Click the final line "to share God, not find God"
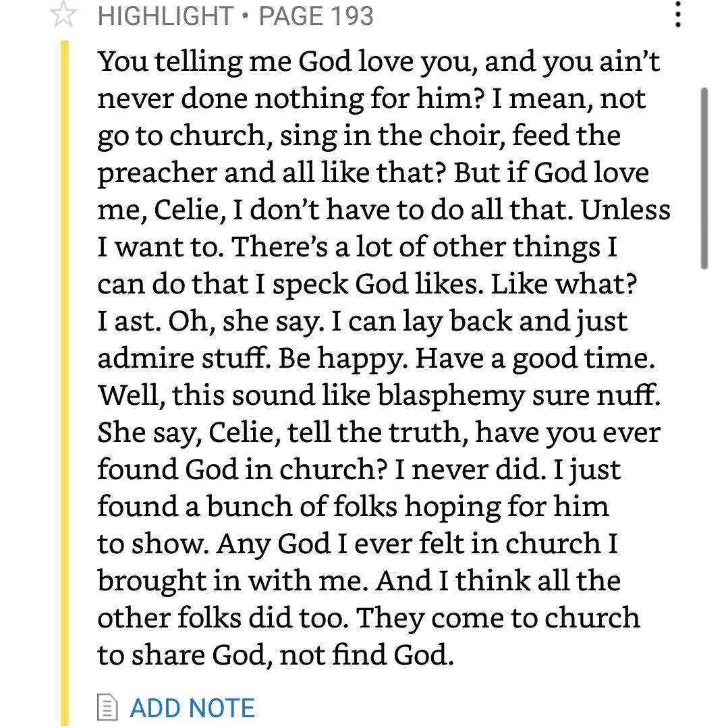The width and height of the screenshot is (728, 728). [x=275, y=654]
